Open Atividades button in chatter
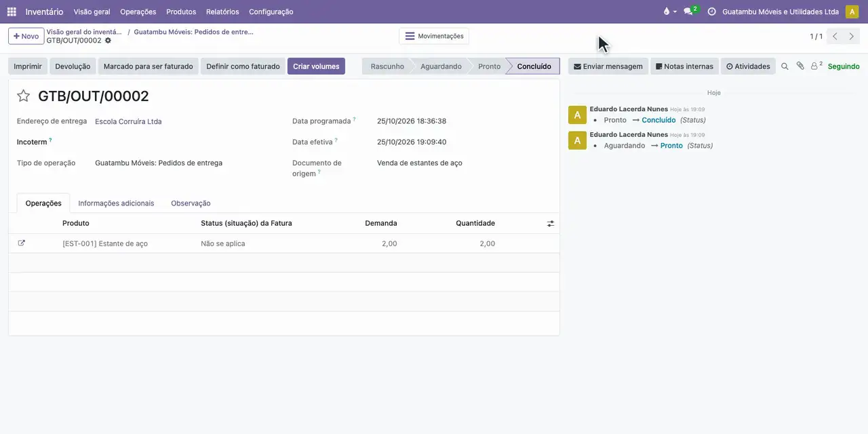 coord(748,66)
